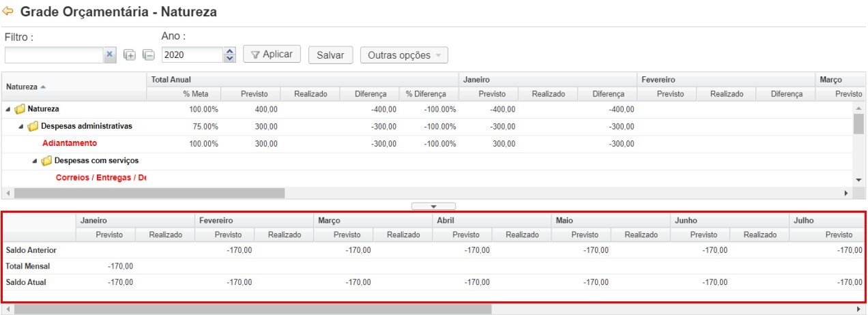Click Total Mensal's -170,00 Janeiro cell

pos(120,266)
